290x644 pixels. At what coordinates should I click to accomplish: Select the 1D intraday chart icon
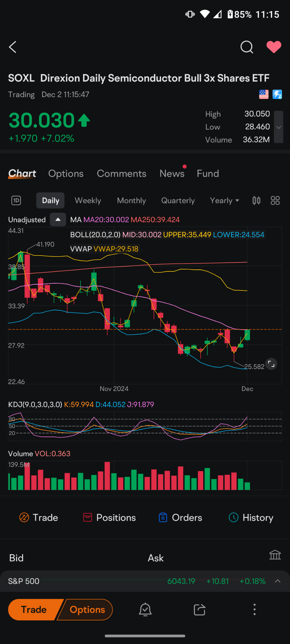[16, 201]
